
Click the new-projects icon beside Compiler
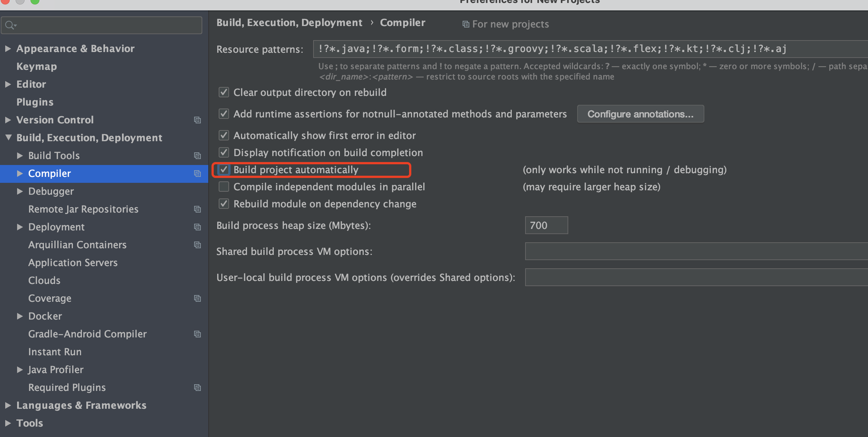pyautogui.click(x=197, y=174)
